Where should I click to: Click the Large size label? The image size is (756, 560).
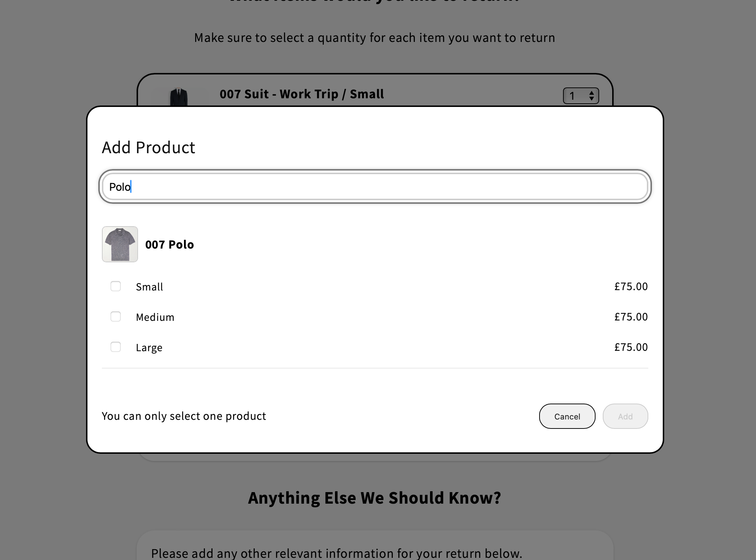[149, 348]
